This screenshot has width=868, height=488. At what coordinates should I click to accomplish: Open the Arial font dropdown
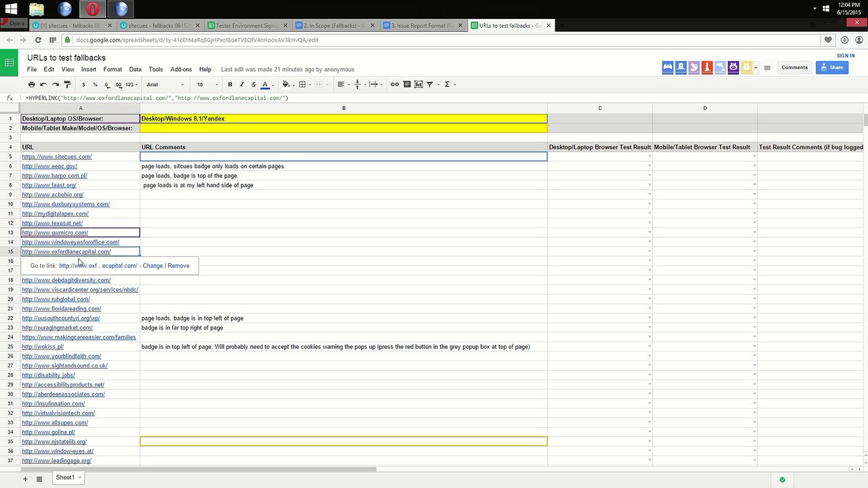click(x=165, y=85)
